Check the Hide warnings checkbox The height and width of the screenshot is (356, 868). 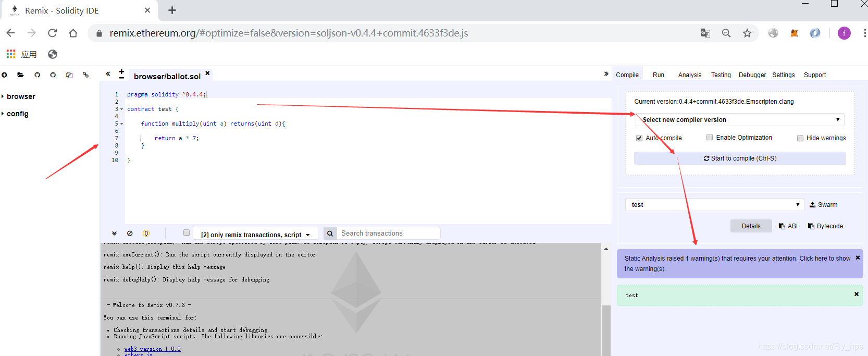point(800,138)
